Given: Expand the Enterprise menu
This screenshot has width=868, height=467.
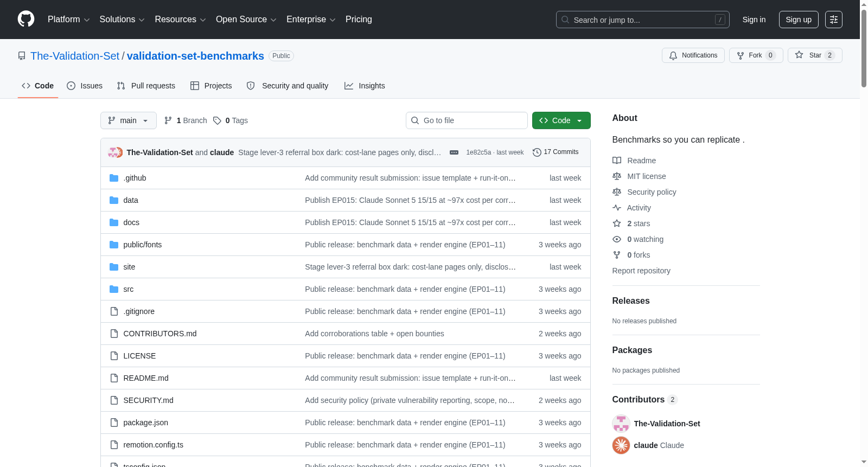Looking at the screenshot, I should pyautogui.click(x=311, y=20).
